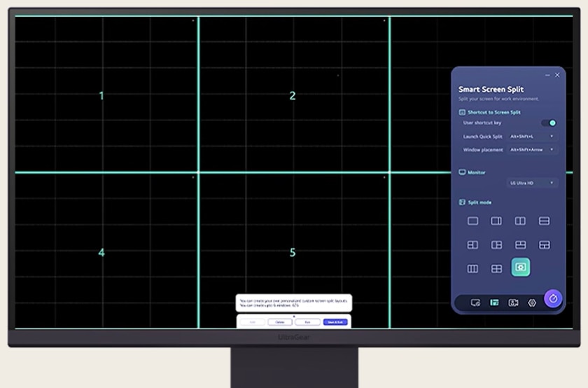Viewport: 588px width, 388px height.
Task: Choose the two-column equal split layout icon
Action: click(x=520, y=221)
